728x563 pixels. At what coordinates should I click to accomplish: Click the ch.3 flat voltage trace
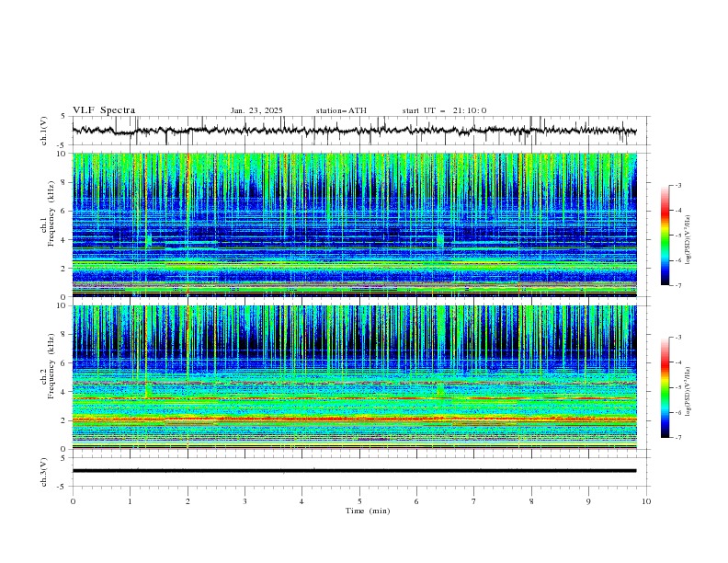(x=354, y=471)
